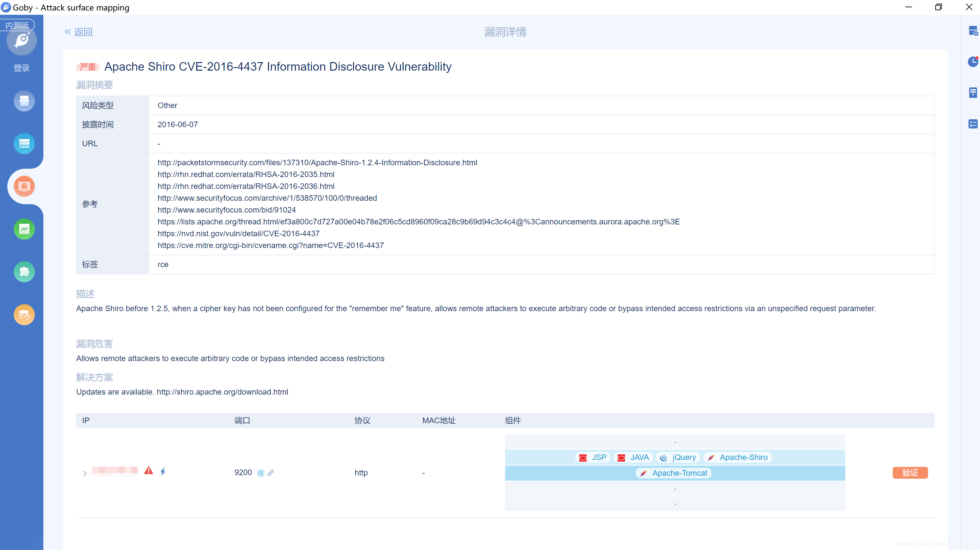Select the vulnerability bug sidebar icon
Screen dimensions: 980x550
24,186
